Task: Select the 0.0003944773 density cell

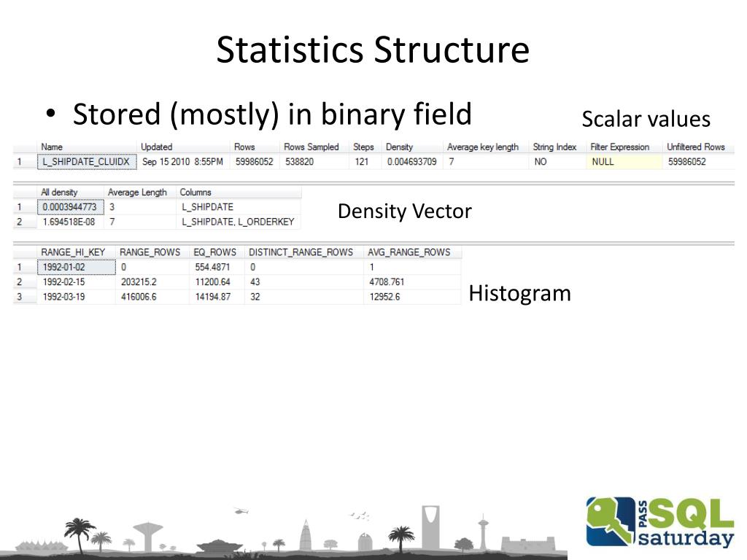Action: tap(70, 206)
